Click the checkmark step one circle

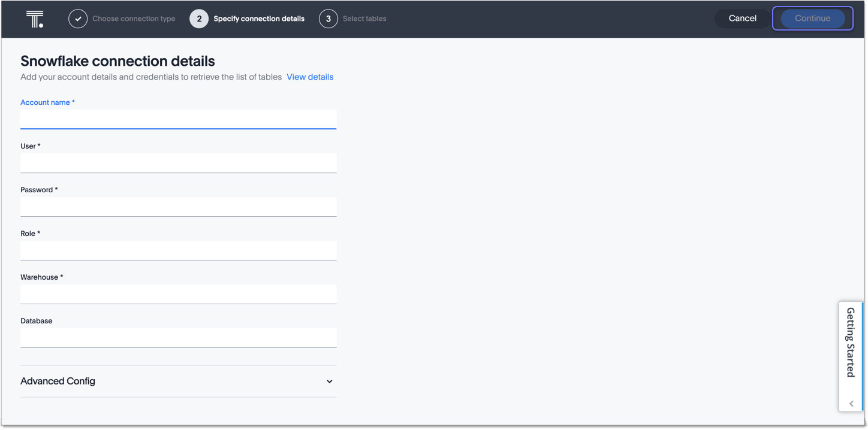coord(78,19)
